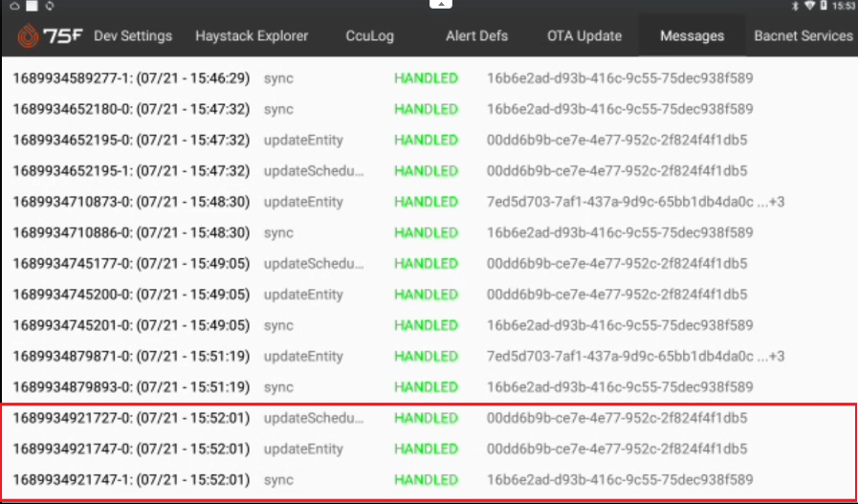The width and height of the screenshot is (858, 504).
Task: Open the sync message 1689934921747-1
Action: coord(131,479)
